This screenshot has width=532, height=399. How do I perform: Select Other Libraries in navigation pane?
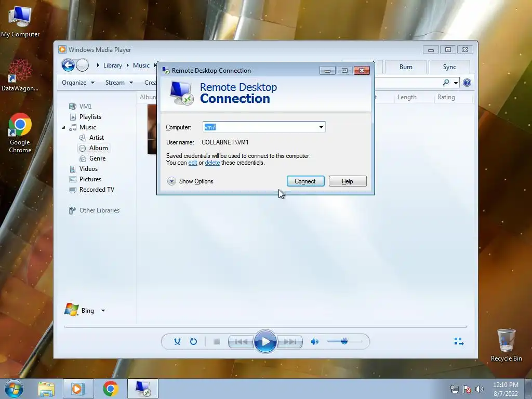pos(94,210)
